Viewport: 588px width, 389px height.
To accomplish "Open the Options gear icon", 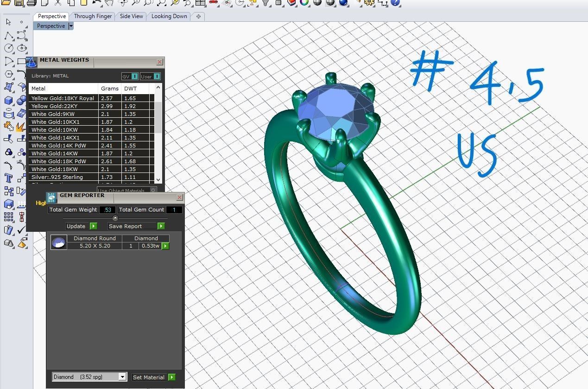I will [369, 3].
